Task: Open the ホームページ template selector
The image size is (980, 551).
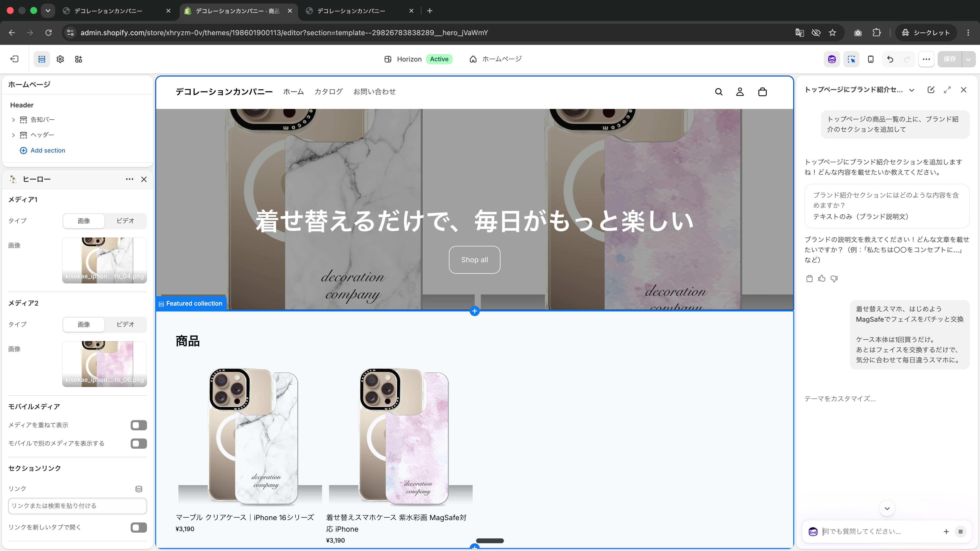Action: coord(495,59)
